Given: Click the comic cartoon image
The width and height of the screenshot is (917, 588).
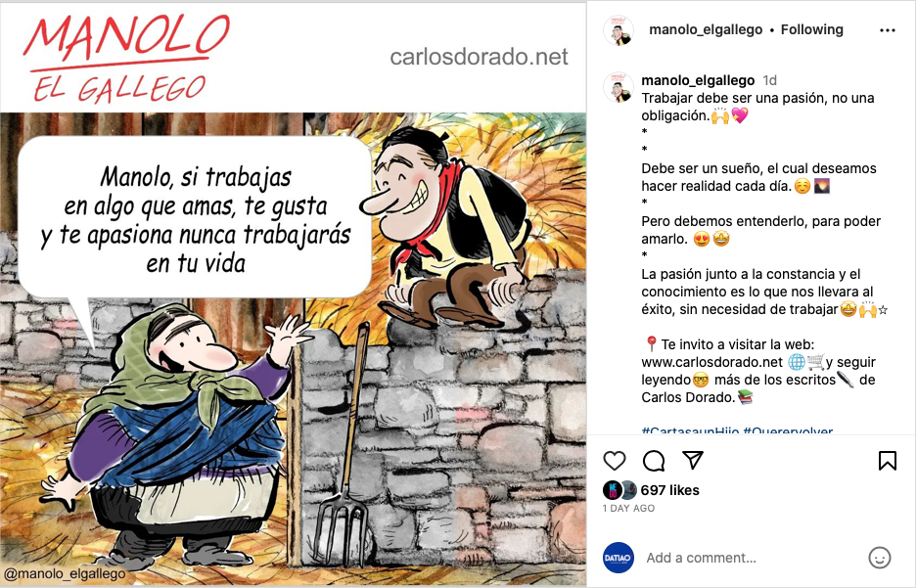Looking at the screenshot, I should (x=293, y=294).
